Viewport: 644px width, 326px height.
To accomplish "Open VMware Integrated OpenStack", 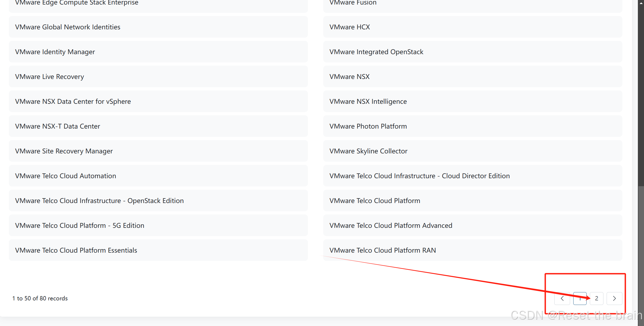I will [x=376, y=52].
